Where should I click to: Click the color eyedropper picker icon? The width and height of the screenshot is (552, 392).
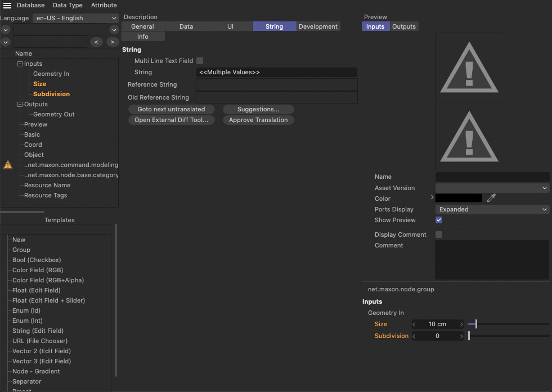(491, 198)
